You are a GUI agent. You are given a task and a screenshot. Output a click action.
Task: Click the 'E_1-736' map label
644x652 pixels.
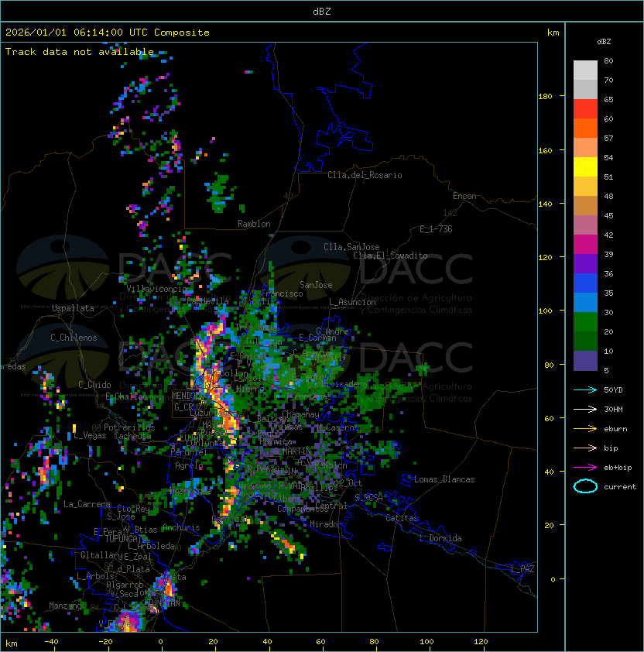[436, 229]
